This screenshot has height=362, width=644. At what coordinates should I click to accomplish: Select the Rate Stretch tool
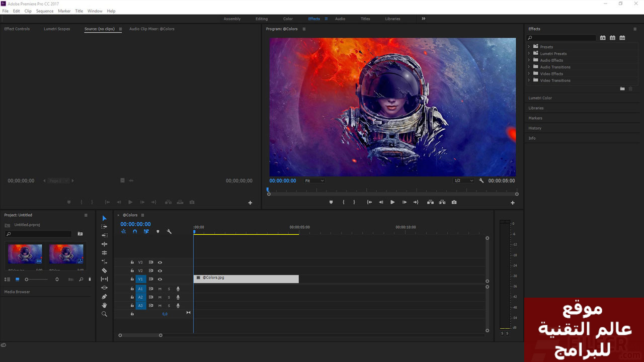(104, 261)
